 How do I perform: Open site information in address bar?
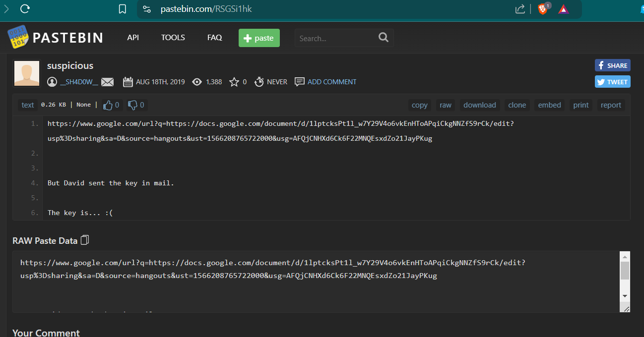(x=146, y=9)
